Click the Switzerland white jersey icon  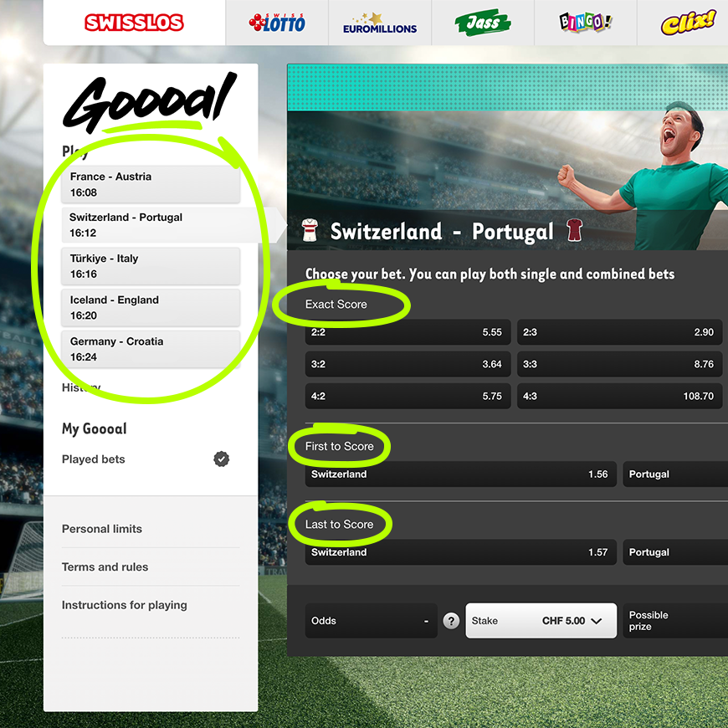(310, 231)
